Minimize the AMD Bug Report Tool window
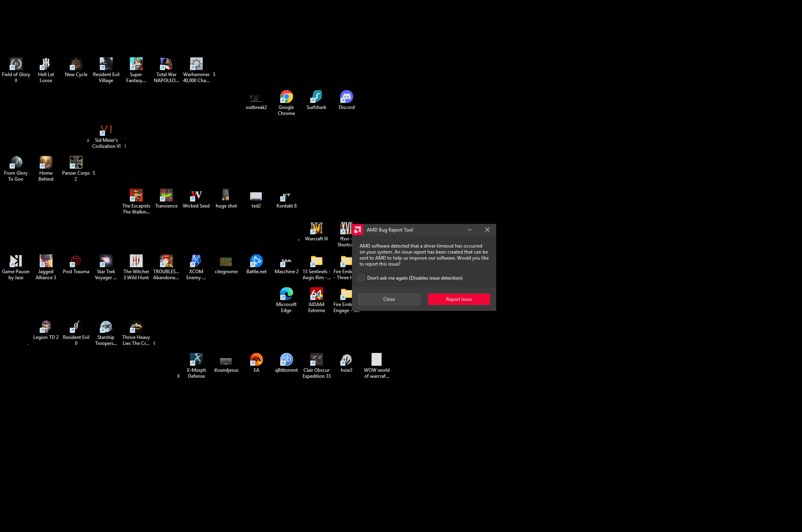The height and width of the screenshot is (532, 802). click(x=469, y=230)
